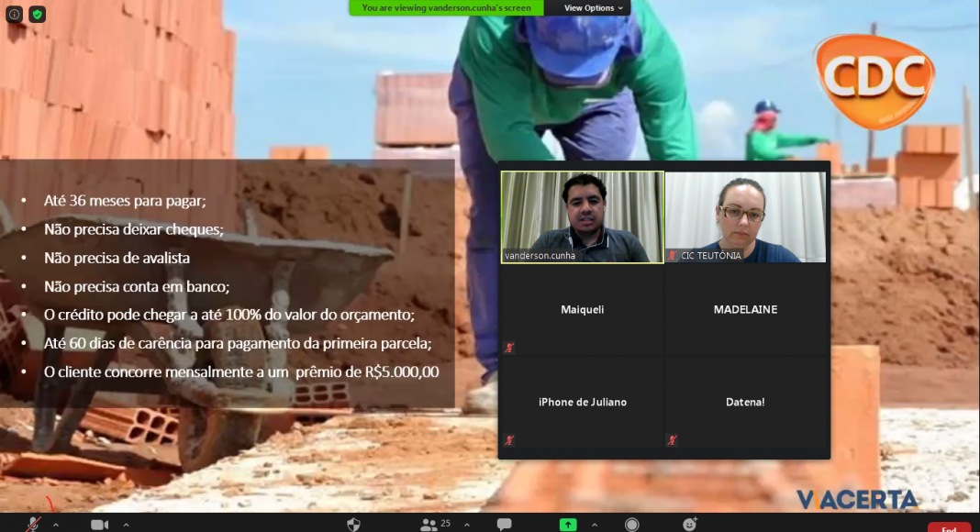Start recording with the Record icon
The height and width of the screenshot is (532, 980).
tap(631, 524)
